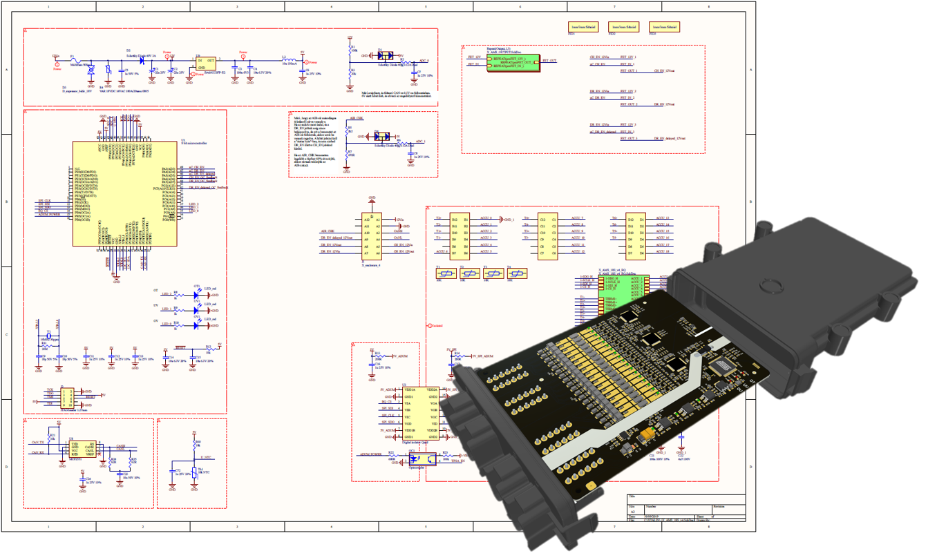The width and height of the screenshot is (946, 560).
Task: Select the third fiducial marker FID3
Action: (663, 27)
